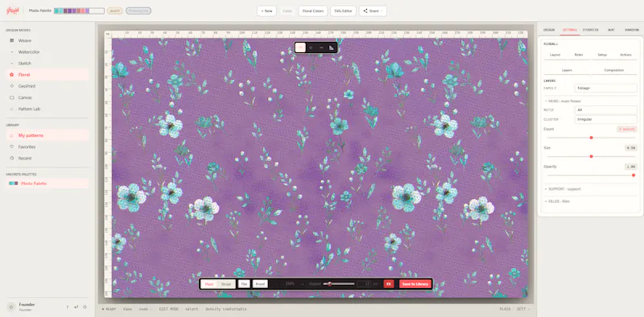The height and width of the screenshot is (317, 644).
Task: Collapse the FLORAL panel header
Action: pyautogui.click(x=551, y=43)
